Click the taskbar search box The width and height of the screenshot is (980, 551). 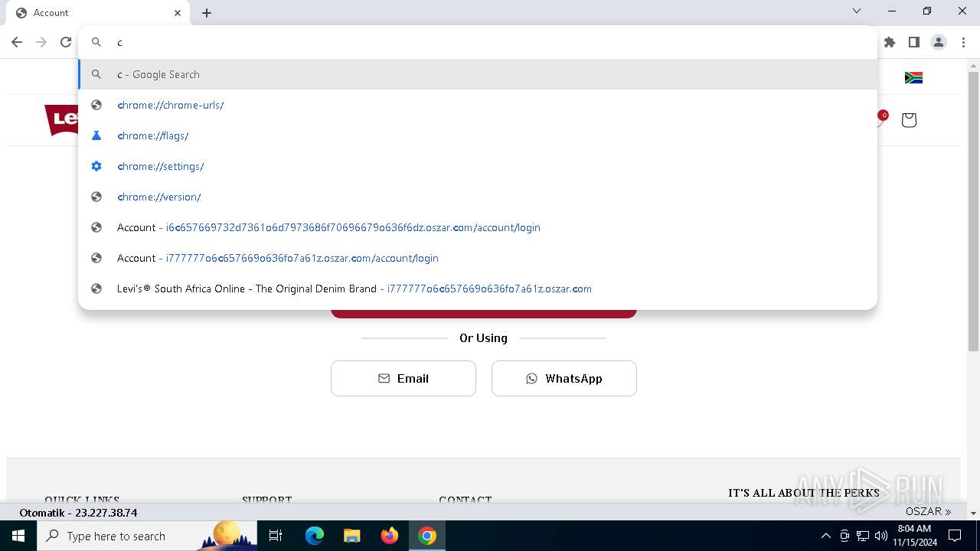(x=147, y=536)
